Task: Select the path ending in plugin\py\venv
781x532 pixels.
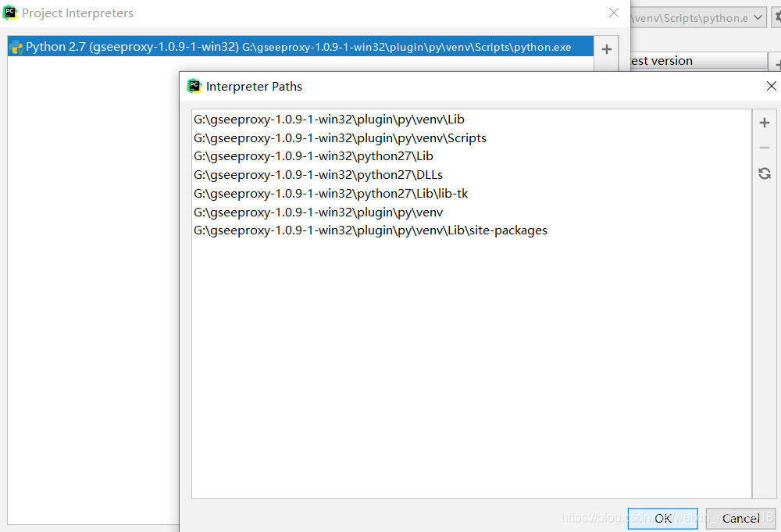Action: [x=471, y=212]
